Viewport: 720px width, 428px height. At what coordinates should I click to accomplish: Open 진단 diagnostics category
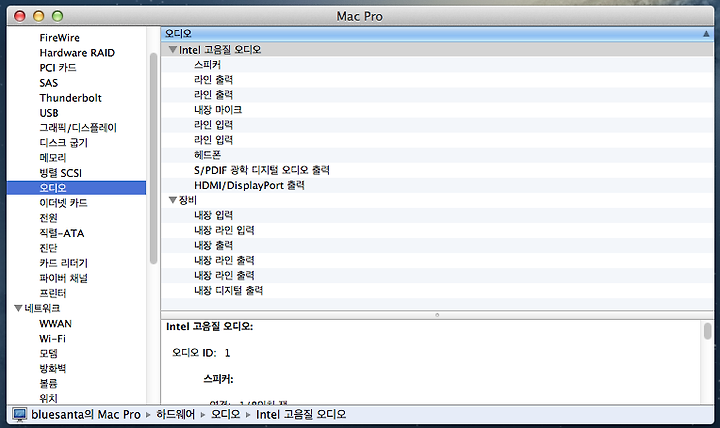pos(49,248)
